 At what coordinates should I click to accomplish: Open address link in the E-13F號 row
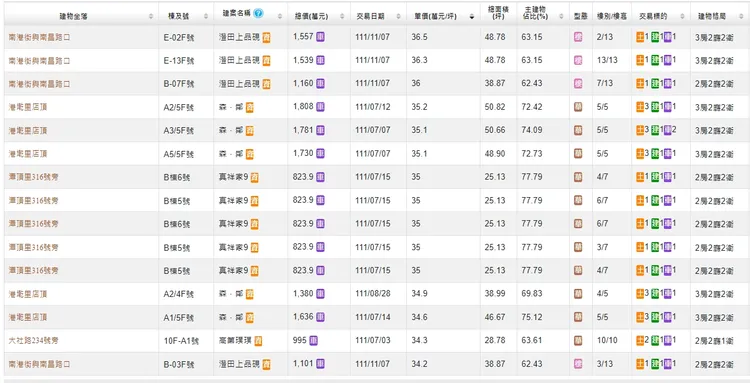click(39, 61)
